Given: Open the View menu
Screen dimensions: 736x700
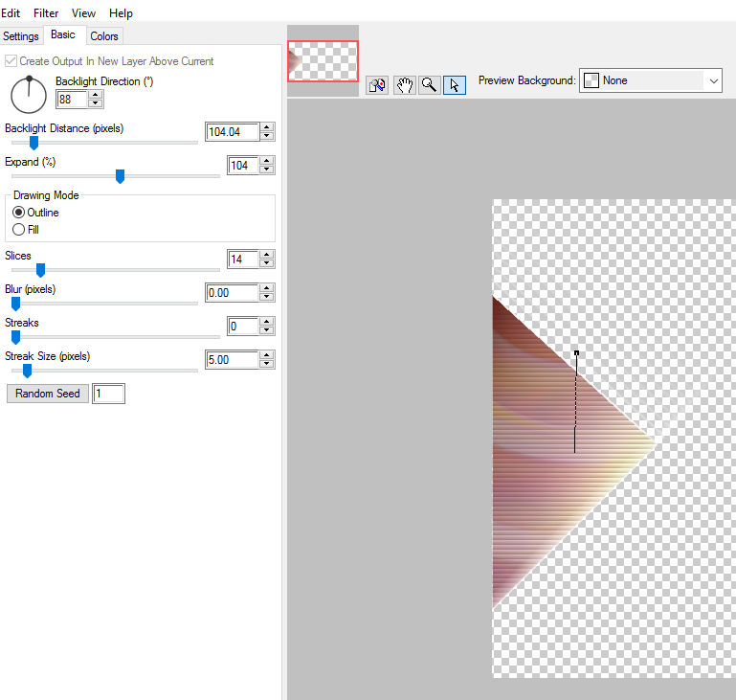Looking at the screenshot, I should point(83,13).
